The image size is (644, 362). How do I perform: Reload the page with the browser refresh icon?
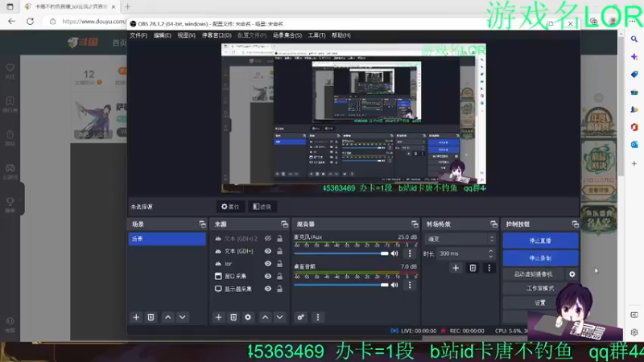(x=30, y=22)
